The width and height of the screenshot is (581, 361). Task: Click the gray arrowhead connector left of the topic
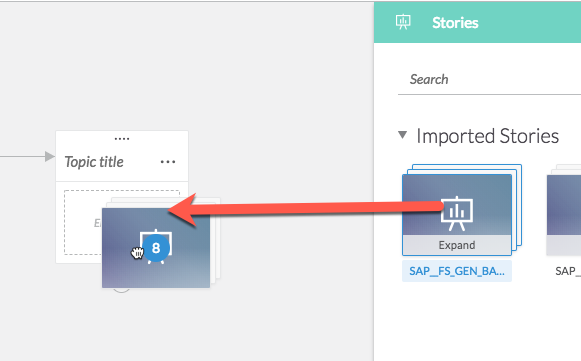(x=50, y=156)
